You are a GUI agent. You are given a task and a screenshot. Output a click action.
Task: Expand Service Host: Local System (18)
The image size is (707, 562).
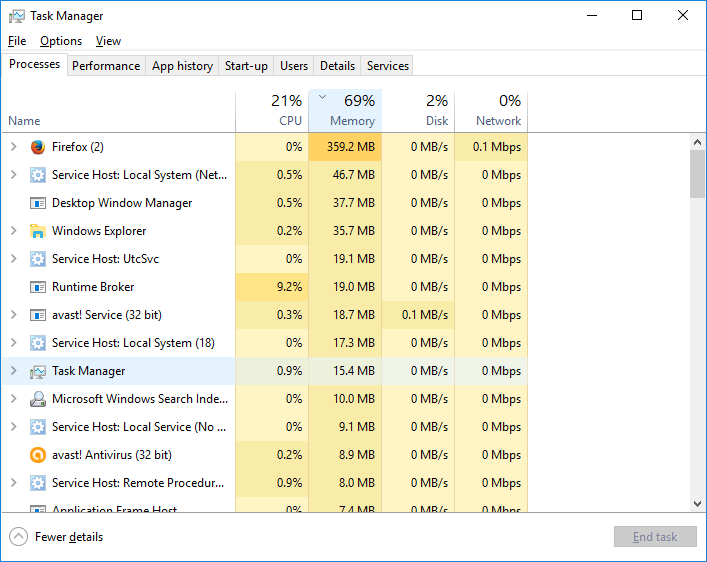pos(13,343)
